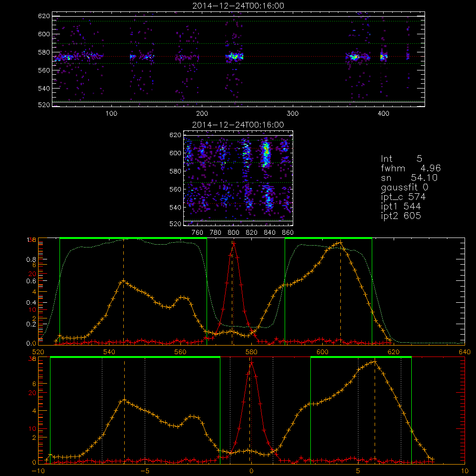The height and width of the screenshot is (476, 476).
Task: Click y-axis label 580 of the wide spectrogram
Action: [44, 52]
